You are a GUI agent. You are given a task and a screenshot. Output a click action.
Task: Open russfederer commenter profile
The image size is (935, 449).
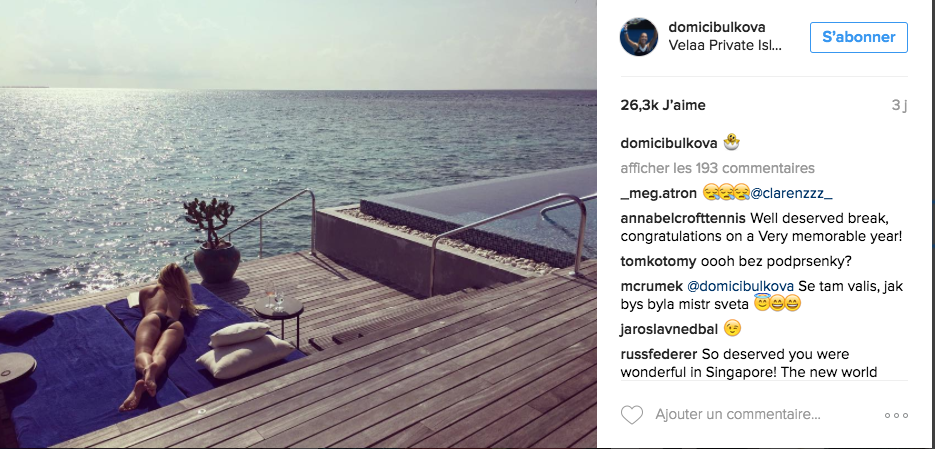click(659, 354)
